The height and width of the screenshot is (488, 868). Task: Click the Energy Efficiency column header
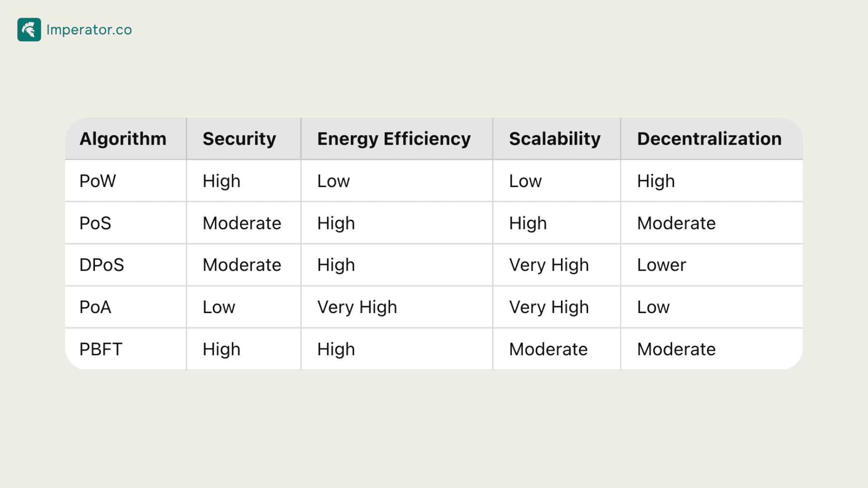397,139
